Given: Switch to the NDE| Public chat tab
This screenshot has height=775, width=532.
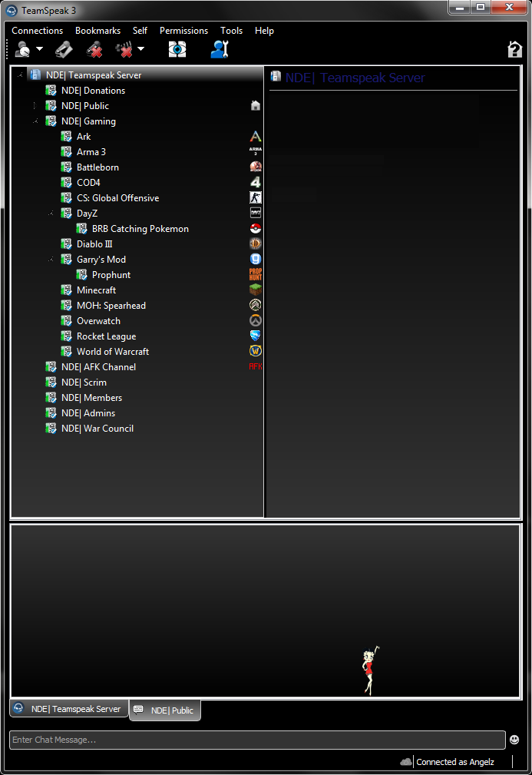Looking at the screenshot, I should [165, 710].
